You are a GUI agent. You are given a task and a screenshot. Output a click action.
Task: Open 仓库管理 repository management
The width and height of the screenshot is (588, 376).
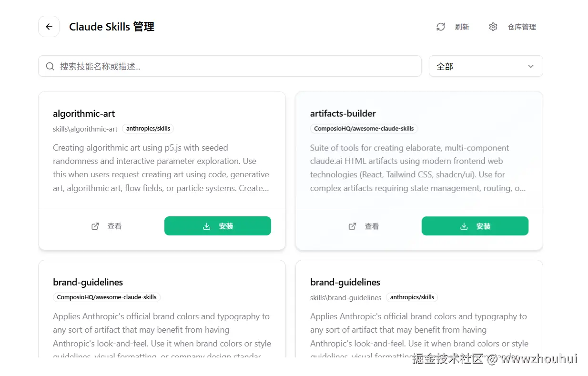tap(522, 27)
